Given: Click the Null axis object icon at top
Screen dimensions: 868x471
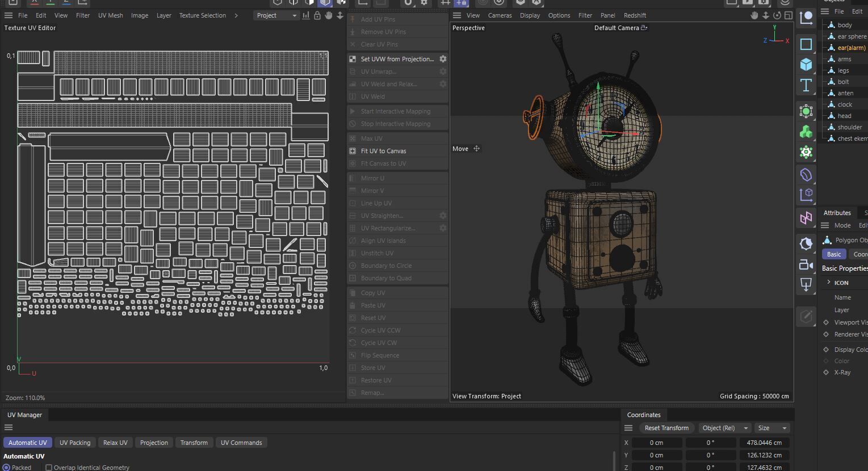Looking at the screenshot, I should [x=806, y=18].
